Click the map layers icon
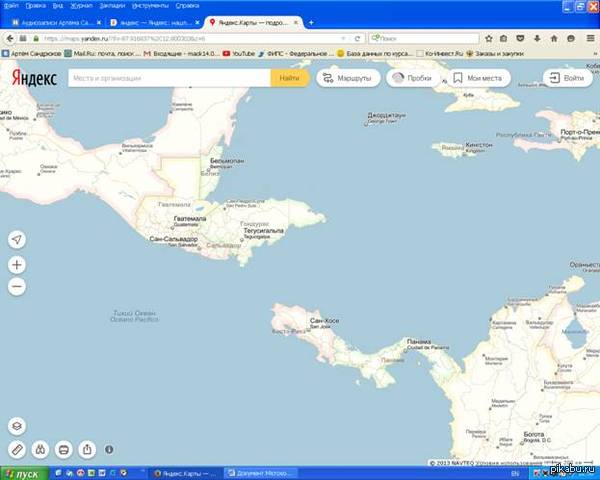 (16, 427)
